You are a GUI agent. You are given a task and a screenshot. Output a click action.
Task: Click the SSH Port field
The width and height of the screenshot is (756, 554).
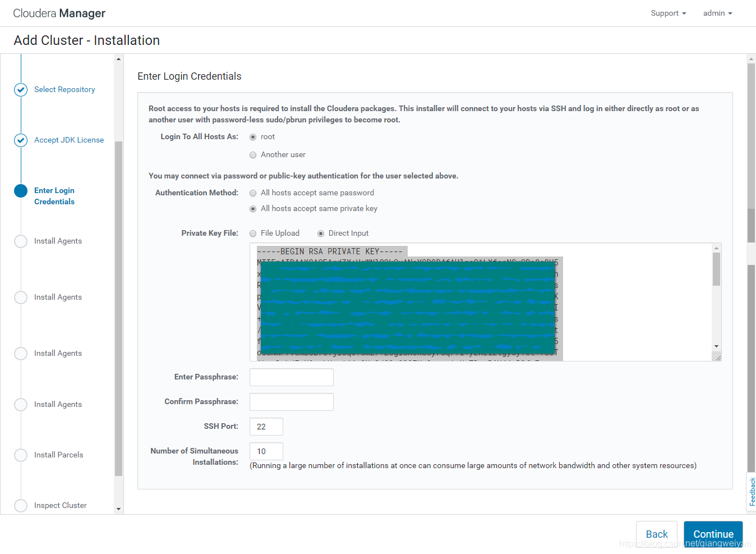(x=266, y=427)
